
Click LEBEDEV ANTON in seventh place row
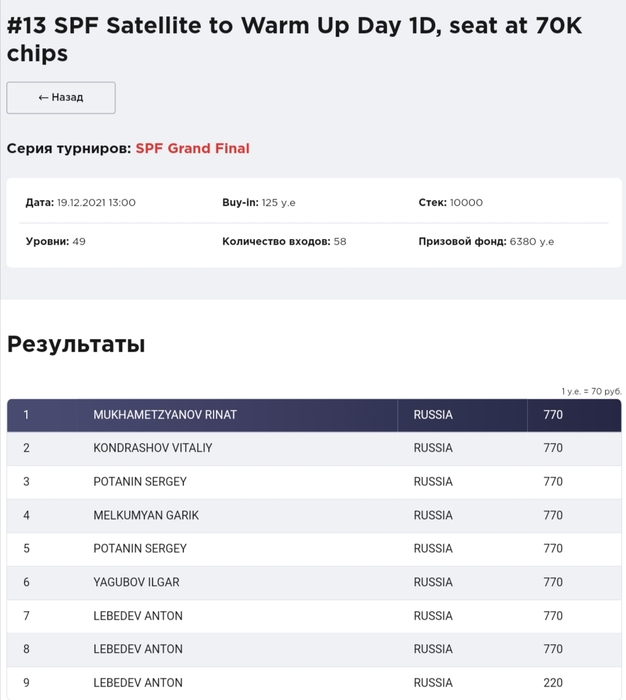pyautogui.click(x=138, y=616)
